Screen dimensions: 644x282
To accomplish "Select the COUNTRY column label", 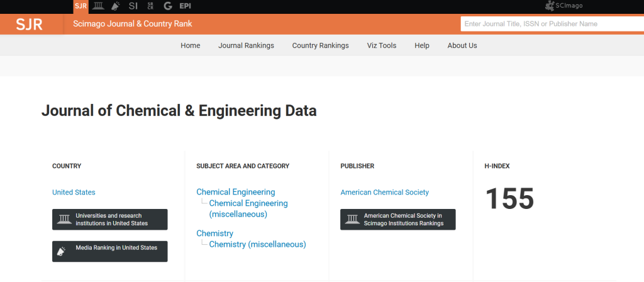I will pyautogui.click(x=67, y=166).
